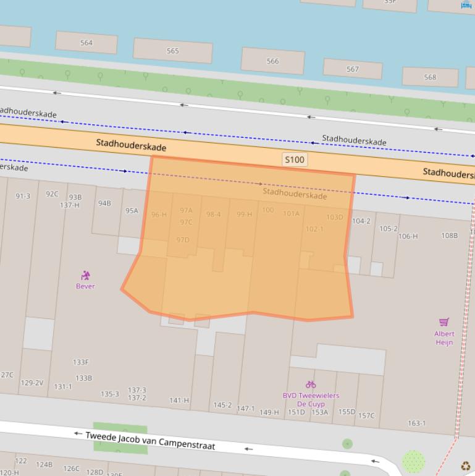Image resolution: width=475 pixels, height=476 pixels.
Task: Click the Bever outdoor shop icon
Action: click(85, 275)
